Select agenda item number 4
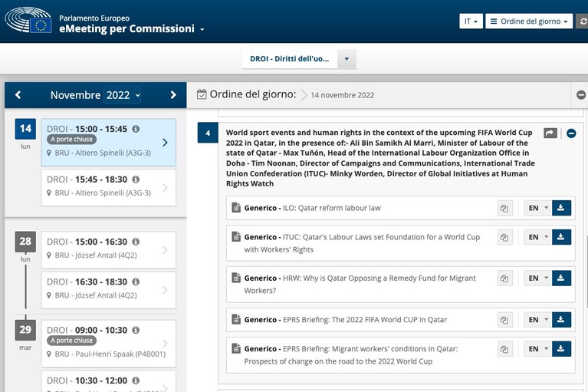The image size is (588, 392). 208,133
